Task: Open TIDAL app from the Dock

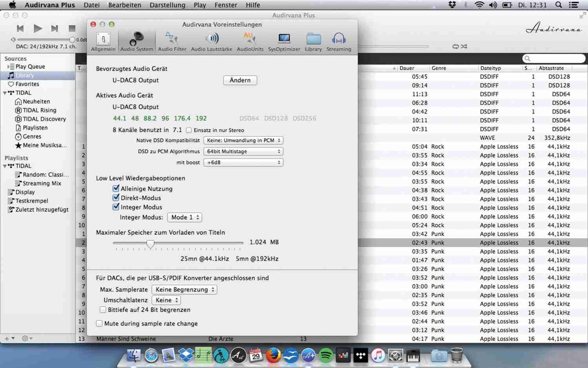Action: pos(361,355)
